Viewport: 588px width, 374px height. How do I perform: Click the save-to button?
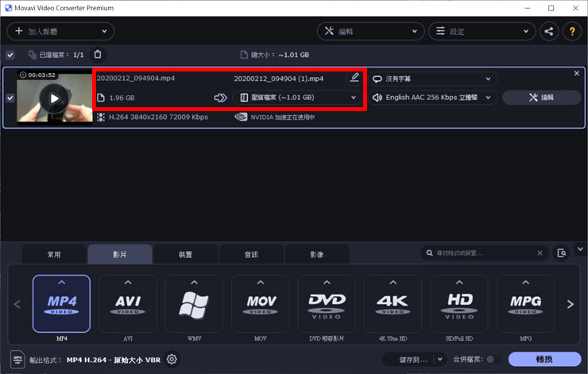(x=408, y=360)
